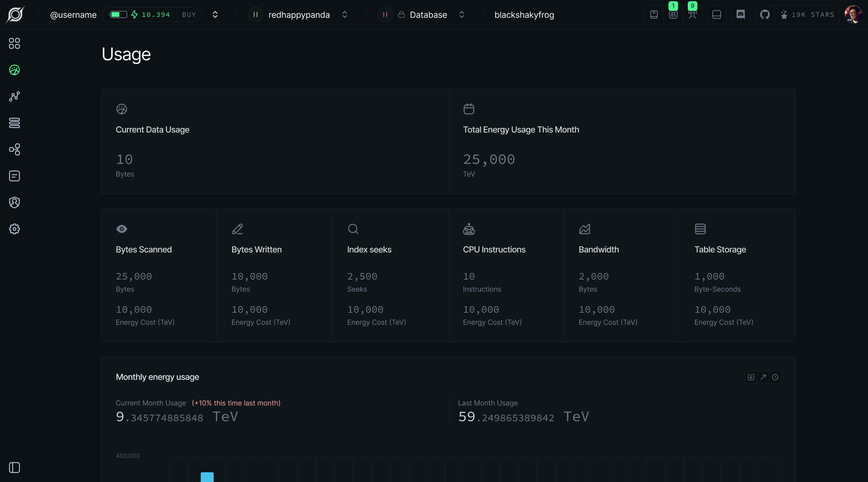868x482 pixels.
Task: Open the GitHub repository icon
Action: coord(765,14)
